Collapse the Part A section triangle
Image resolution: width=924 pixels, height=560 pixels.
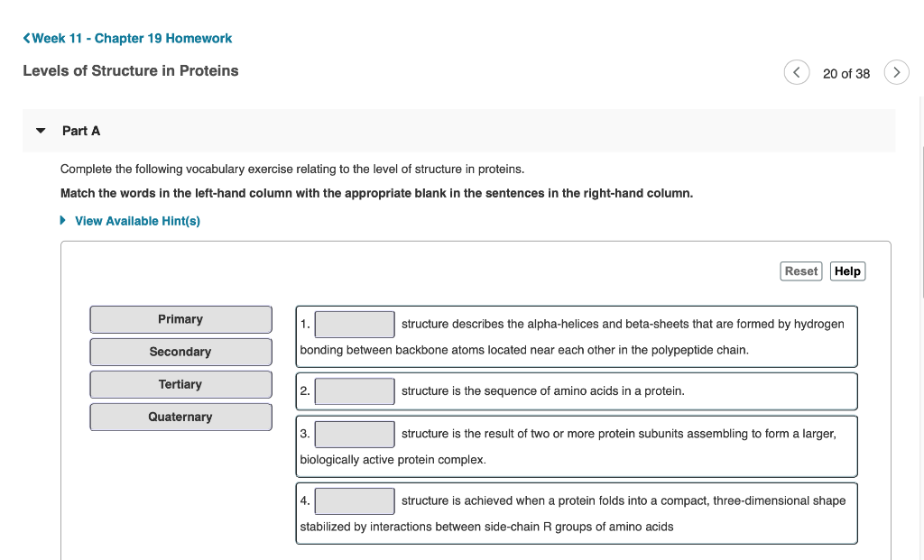pyautogui.click(x=40, y=130)
